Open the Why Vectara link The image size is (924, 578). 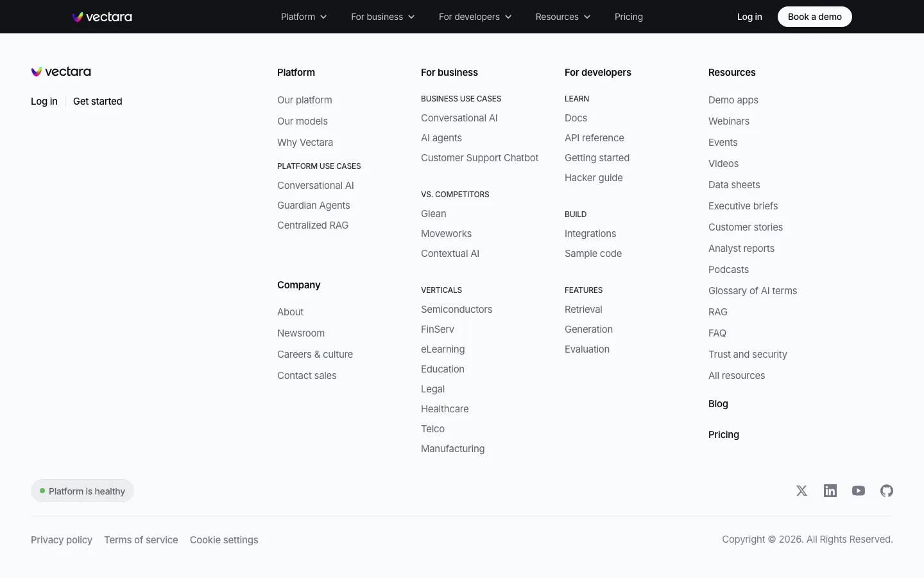coord(305,143)
